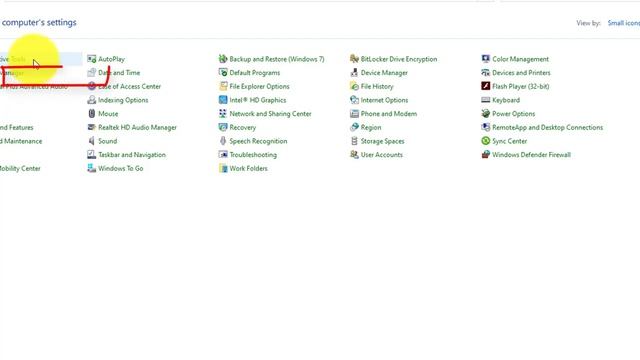Image resolution: width=640 pixels, height=360 pixels.
Task: Click the Troubleshooting label
Action: pyautogui.click(x=253, y=155)
